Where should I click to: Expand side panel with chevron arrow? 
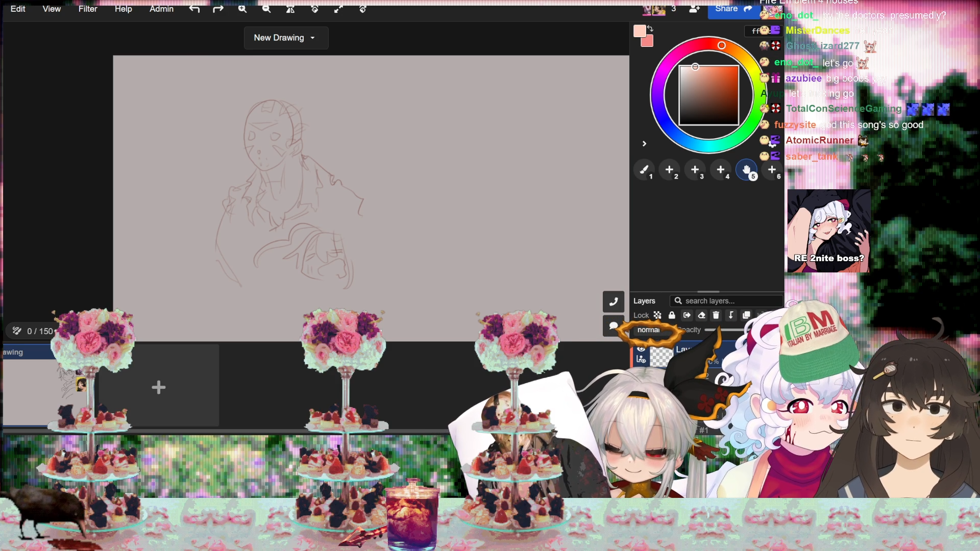[644, 144]
